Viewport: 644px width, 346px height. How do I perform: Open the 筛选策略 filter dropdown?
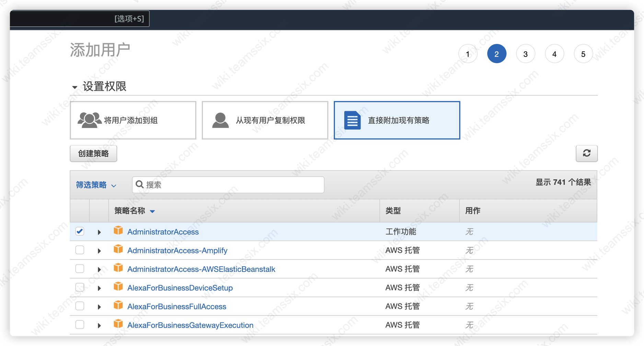point(96,185)
